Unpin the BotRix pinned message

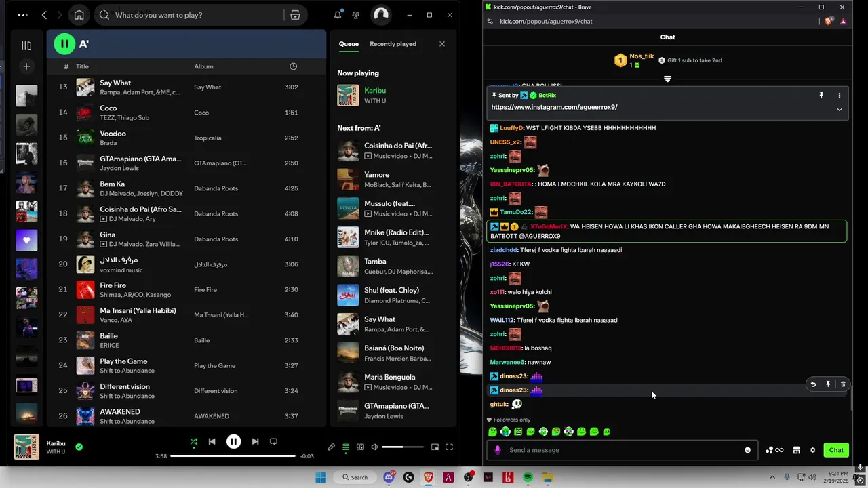821,96
